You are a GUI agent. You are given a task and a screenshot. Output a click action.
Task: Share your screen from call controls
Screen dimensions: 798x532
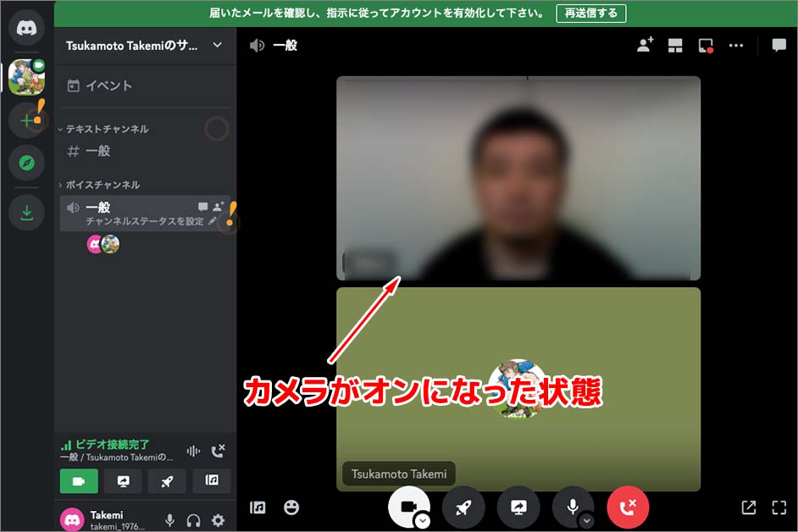pyautogui.click(x=518, y=507)
